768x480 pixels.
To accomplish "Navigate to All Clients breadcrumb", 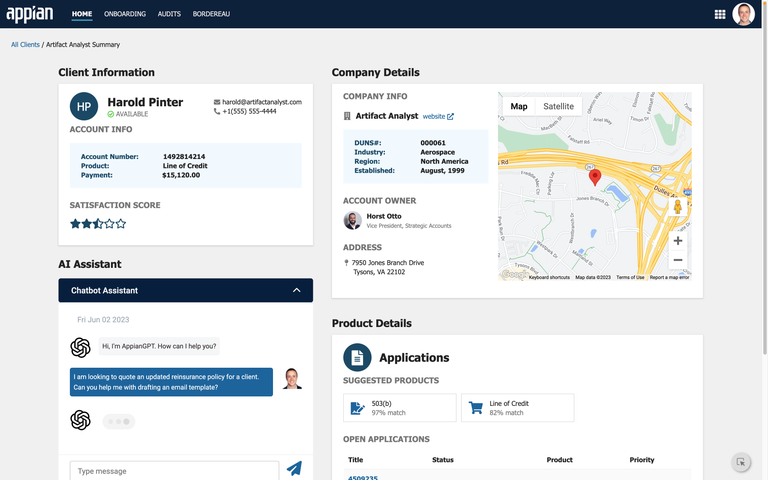I will click(x=25, y=45).
